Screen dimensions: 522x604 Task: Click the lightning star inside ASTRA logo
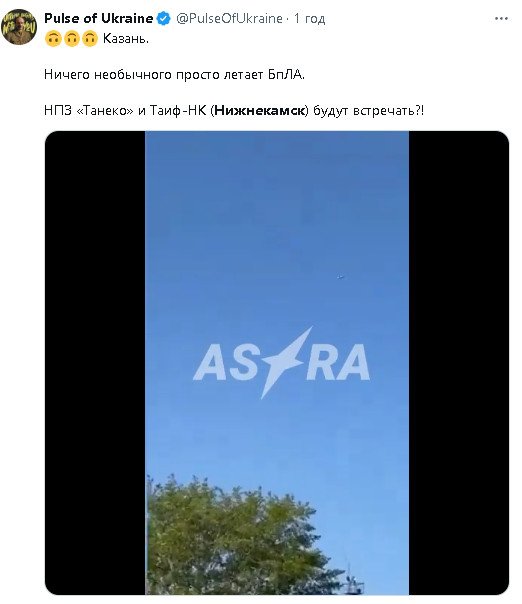pos(285,362)
